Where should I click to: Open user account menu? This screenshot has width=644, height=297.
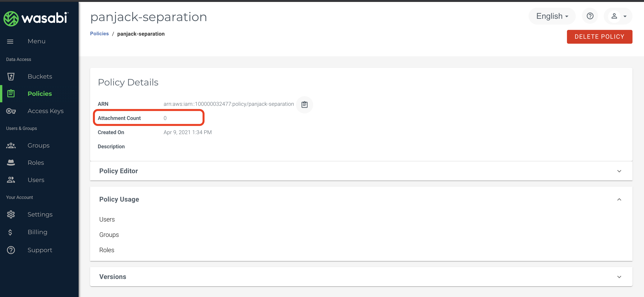618,16
